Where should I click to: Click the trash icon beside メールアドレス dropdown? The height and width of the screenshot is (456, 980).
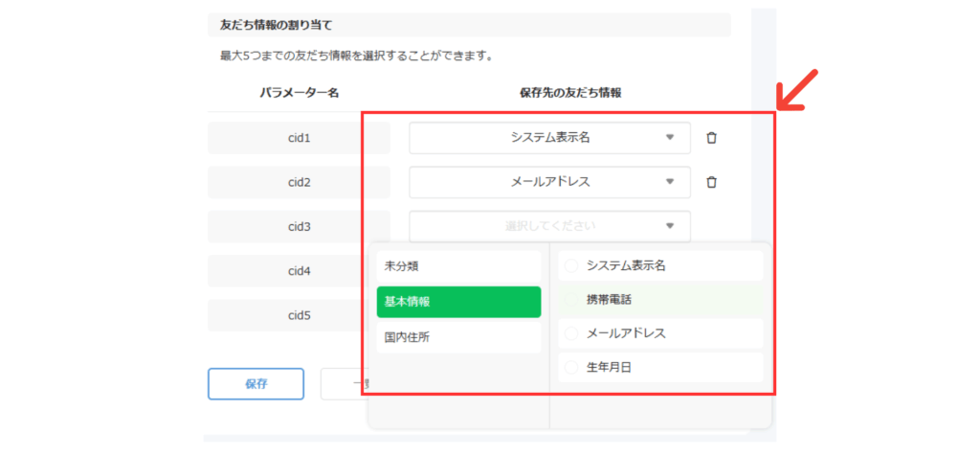[711, 182]
